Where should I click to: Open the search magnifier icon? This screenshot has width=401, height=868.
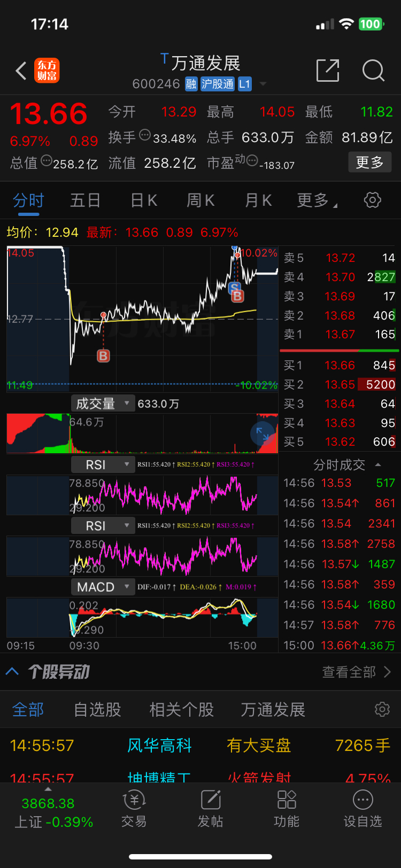373,71
